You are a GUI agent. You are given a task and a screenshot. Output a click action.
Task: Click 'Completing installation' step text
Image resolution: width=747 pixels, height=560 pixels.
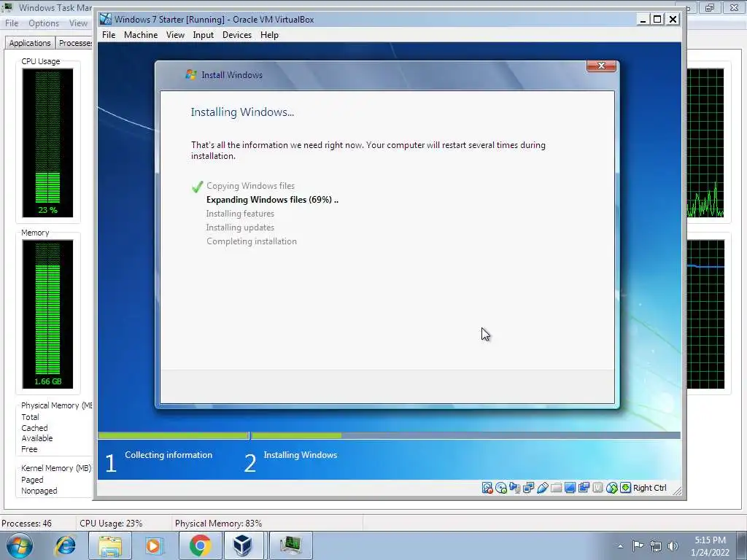point(252,241)
